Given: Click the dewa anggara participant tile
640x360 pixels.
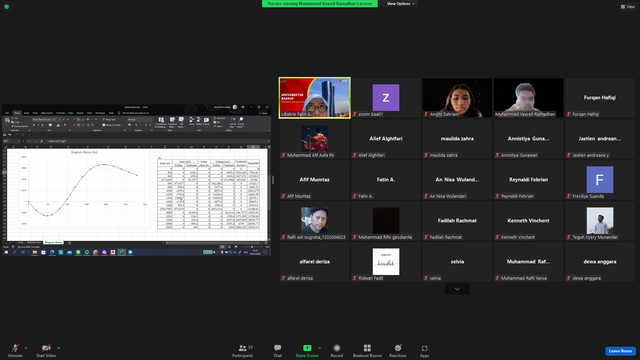Looking at the screenshot, I should point(600,262).
